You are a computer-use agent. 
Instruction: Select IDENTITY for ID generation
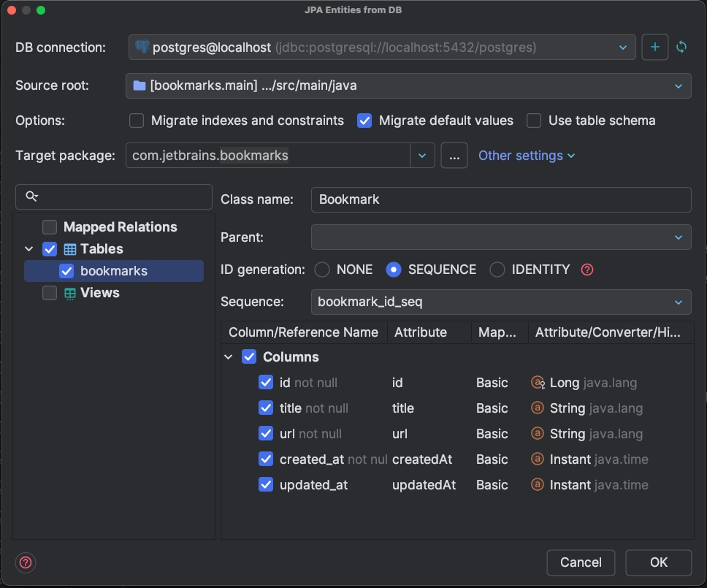497,270
